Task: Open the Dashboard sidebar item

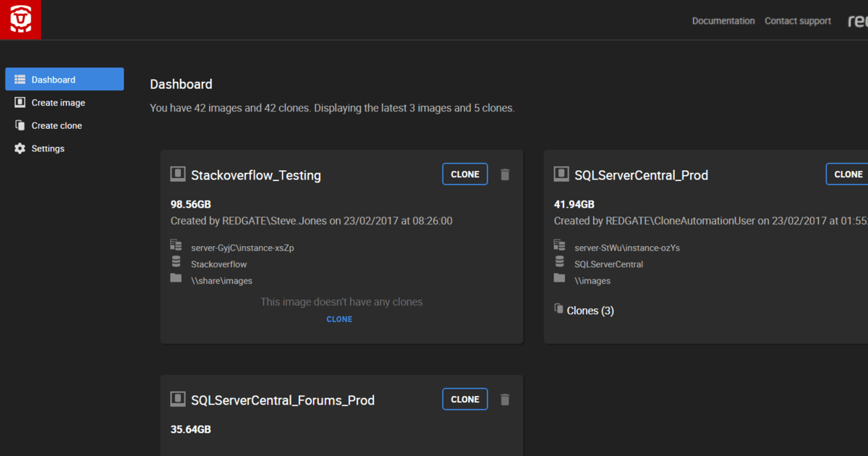Action: [64, 80]
